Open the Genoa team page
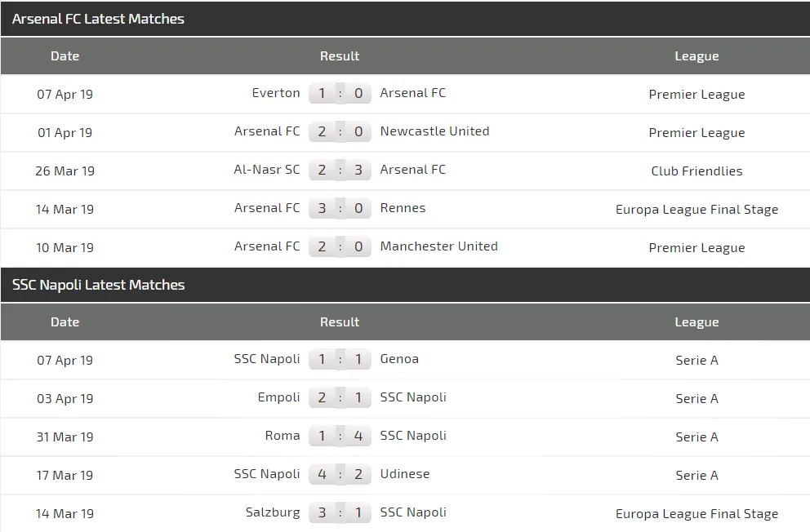 point(399,359)
